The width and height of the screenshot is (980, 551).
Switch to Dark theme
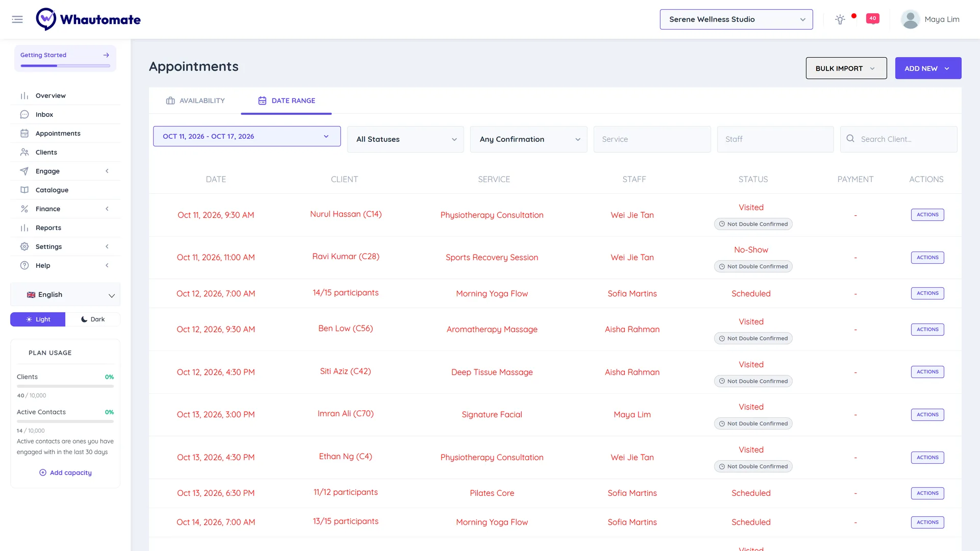tap(93, 319)
